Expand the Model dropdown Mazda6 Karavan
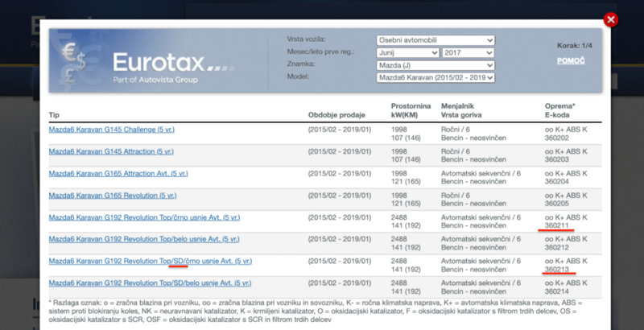 (x=435, y=77)
